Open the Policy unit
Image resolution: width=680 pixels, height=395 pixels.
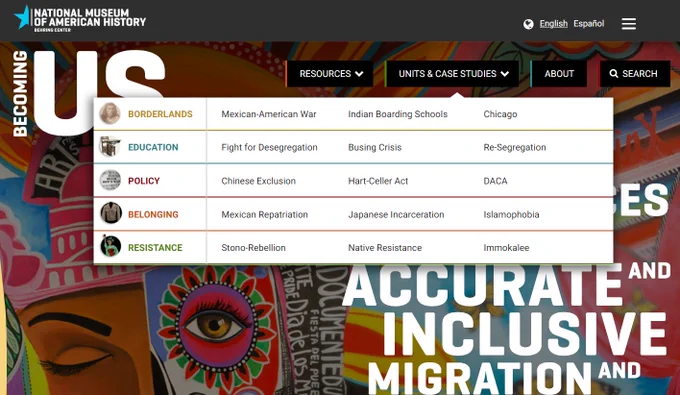(x=144, y=181)
